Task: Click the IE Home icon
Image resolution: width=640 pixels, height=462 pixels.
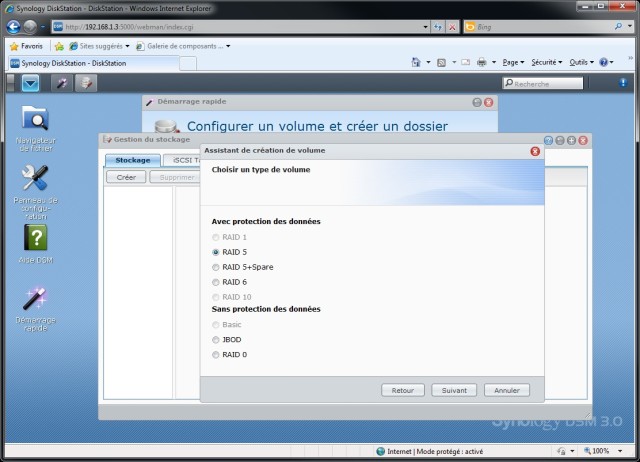Action: pos(416,62)
